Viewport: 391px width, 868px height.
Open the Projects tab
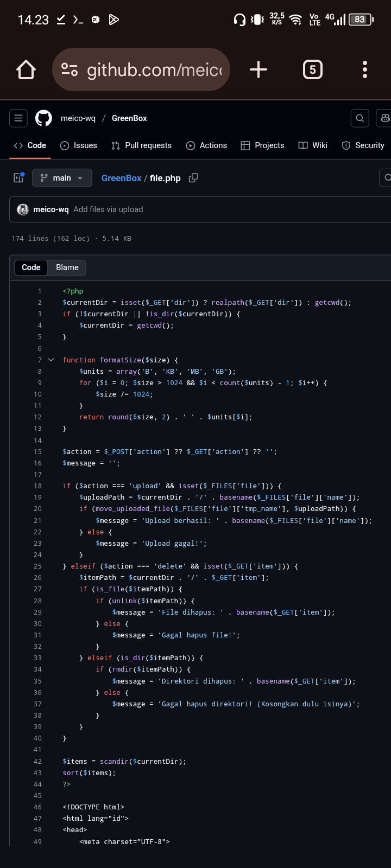tap(263, 145)
